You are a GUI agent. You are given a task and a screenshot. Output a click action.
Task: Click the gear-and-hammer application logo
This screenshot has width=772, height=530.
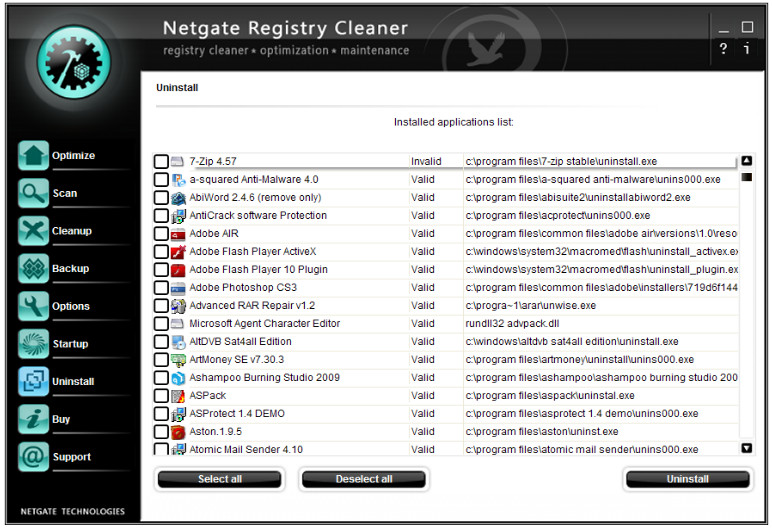click(74, 63)
